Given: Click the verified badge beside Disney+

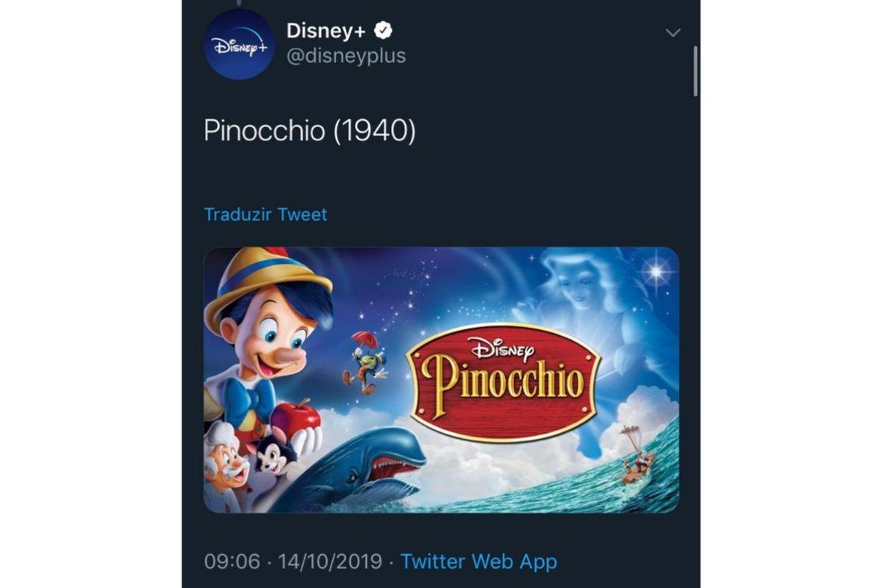Looking at the screenshot, I should coord(384,31).
